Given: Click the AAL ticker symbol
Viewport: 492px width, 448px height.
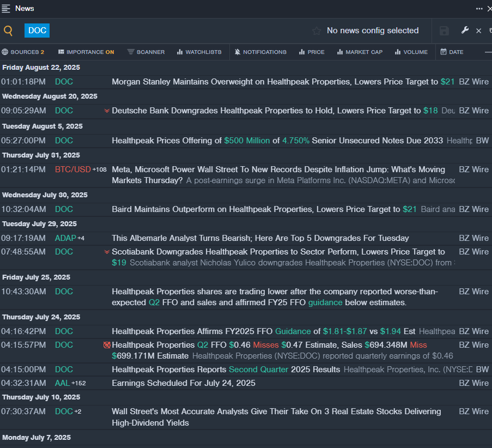Looking at the screenshot, I should click(x=63, y=383).
